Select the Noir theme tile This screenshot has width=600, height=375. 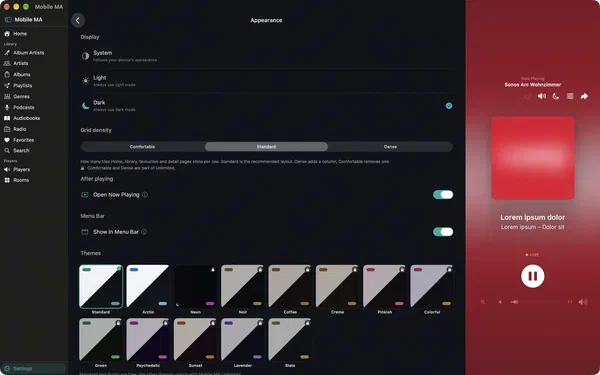[243, 287]
